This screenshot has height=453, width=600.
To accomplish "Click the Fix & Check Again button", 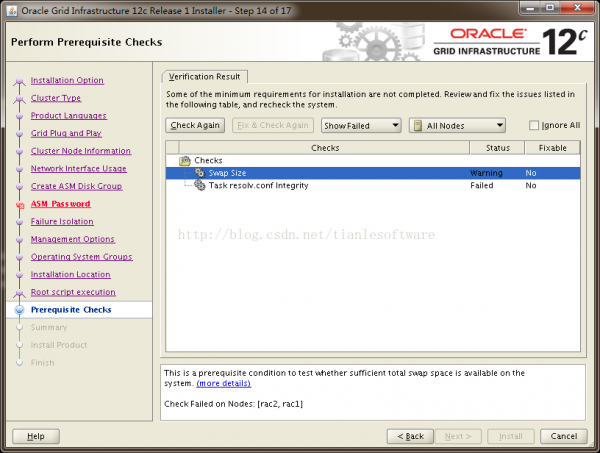I will [273, 125].
